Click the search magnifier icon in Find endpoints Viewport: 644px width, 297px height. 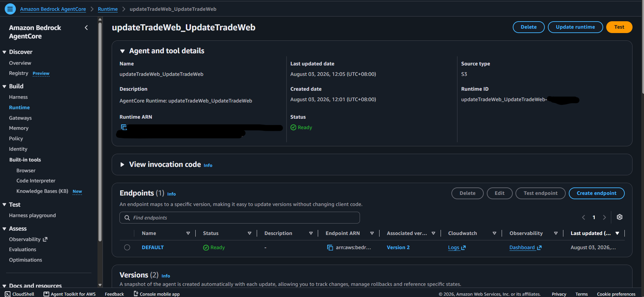tap(127, 218)
